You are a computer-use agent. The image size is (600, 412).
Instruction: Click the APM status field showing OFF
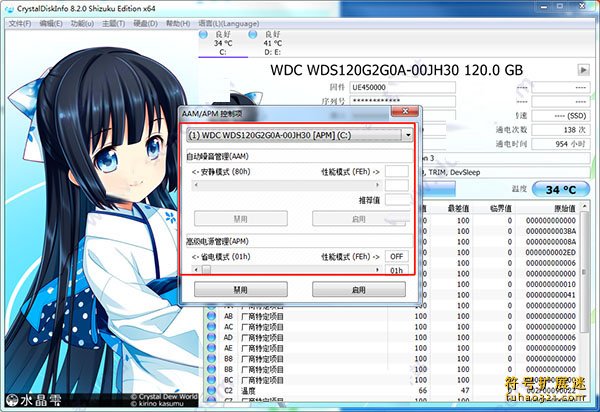[x=396, y=256]
